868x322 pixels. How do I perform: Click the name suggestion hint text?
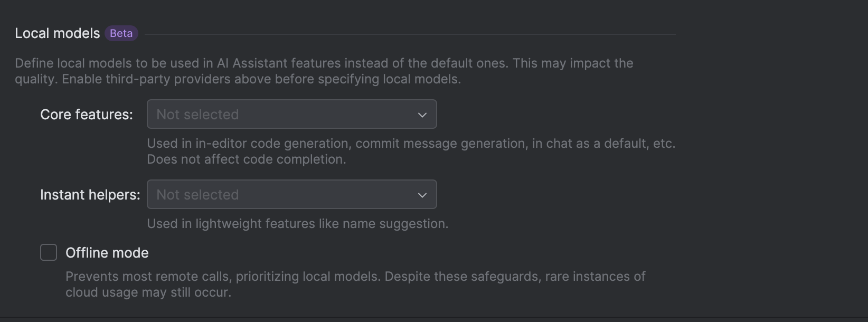[x=297, y=224]
